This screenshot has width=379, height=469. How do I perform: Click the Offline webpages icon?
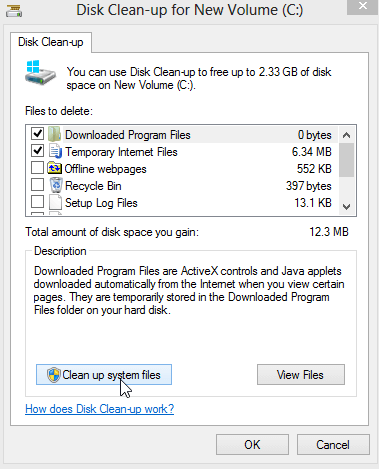[x=54, y=169]
